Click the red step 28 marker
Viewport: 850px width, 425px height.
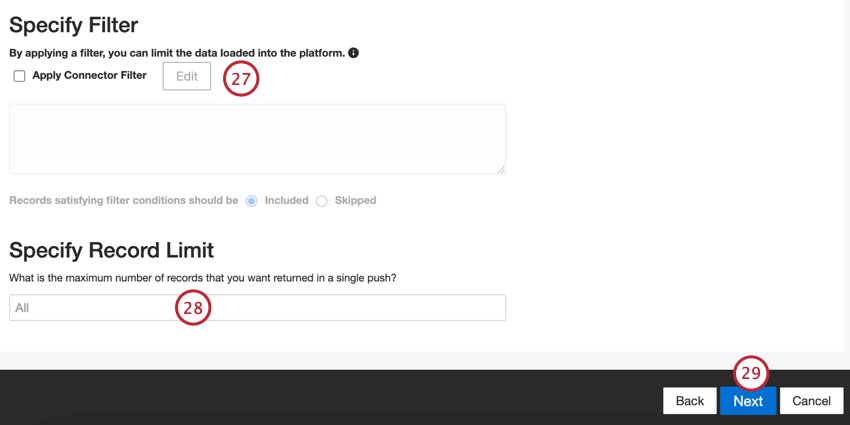point(193,308)
